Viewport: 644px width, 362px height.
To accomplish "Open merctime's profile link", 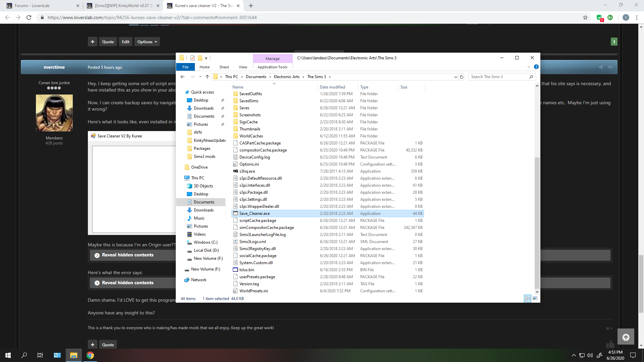I will tap(54, 67).
